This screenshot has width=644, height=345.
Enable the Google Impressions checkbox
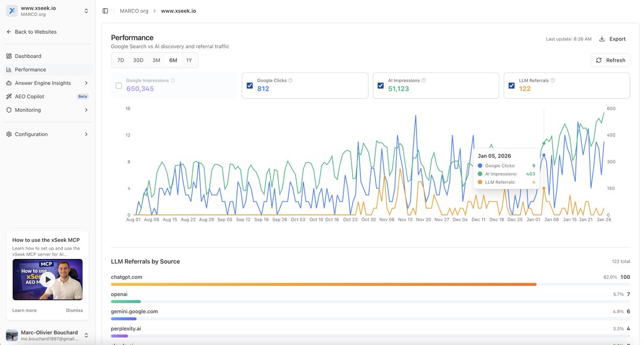click(x=119, y=85)
